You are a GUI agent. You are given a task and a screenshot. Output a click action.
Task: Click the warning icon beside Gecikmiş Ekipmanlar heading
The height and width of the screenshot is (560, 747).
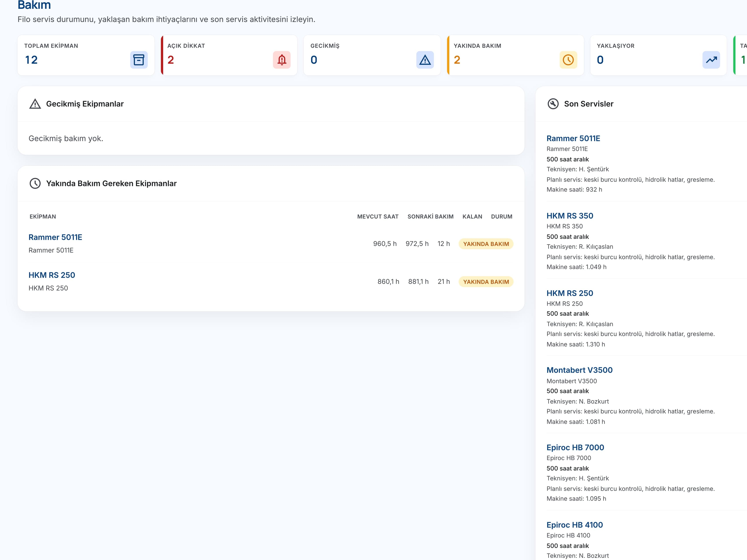pos(35,104)
